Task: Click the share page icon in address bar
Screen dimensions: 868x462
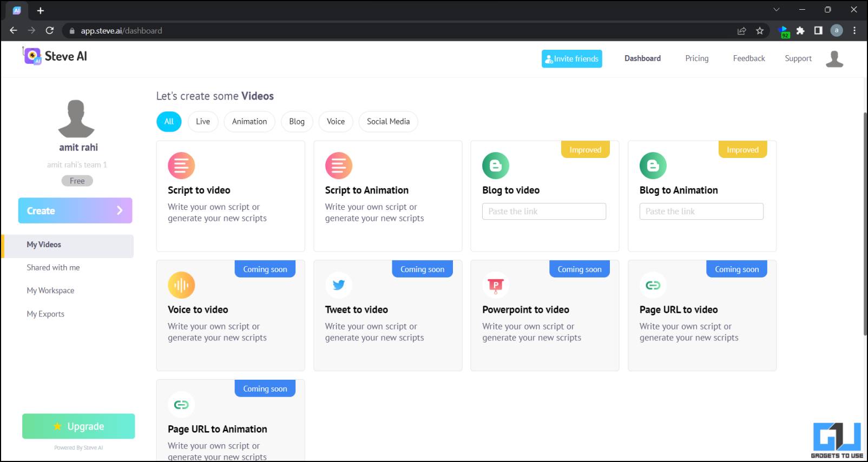Action: pyautogui.click(x=742, y=31)
